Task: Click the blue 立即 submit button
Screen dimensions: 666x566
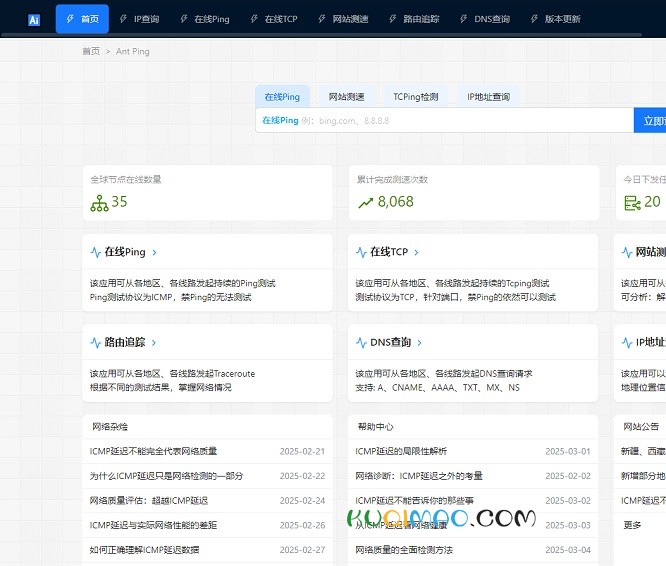Action: [x=650, y=121]
